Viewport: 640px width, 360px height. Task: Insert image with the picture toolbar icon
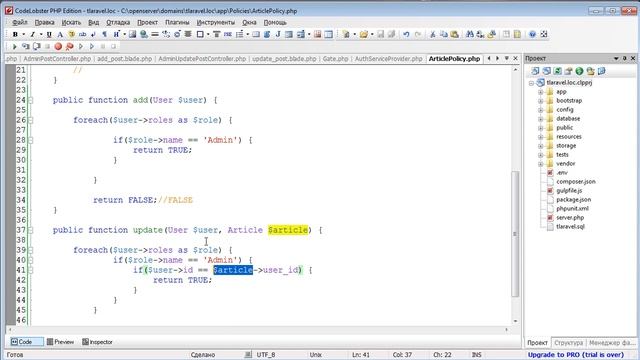(132, 35)
